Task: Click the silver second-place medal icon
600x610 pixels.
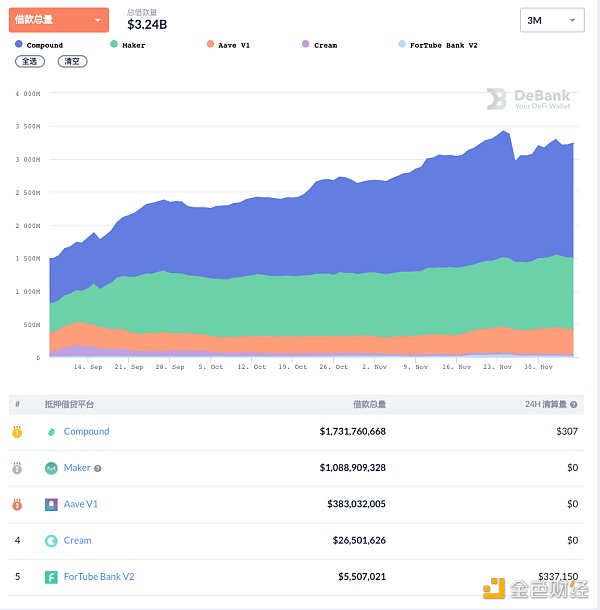Action: tap(17, 468)
